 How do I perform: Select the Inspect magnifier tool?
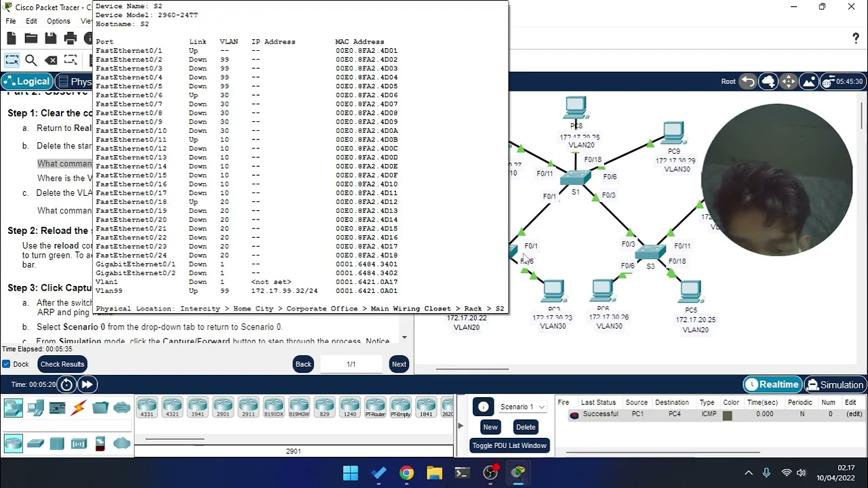tap(31, 60)
